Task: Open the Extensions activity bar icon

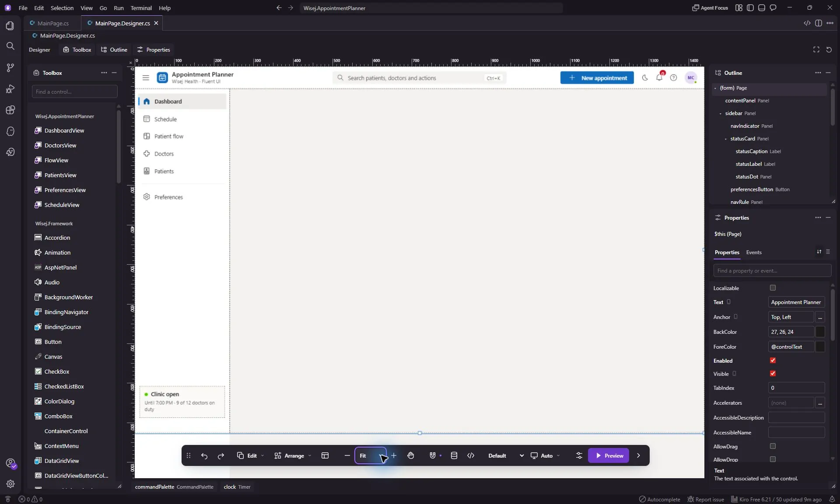Action: coord(10,110)
